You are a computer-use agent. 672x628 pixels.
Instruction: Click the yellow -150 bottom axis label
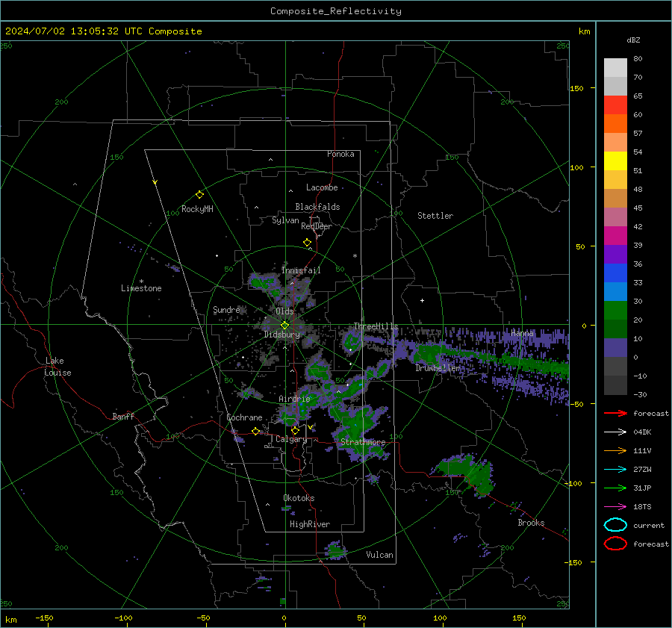[44, 618]
